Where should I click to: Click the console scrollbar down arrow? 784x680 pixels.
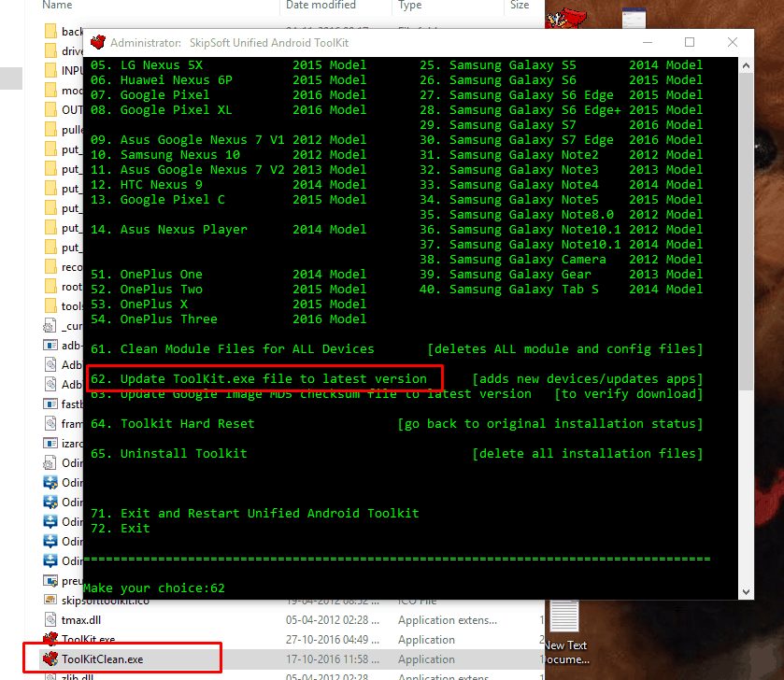click(x=746, y=592)
